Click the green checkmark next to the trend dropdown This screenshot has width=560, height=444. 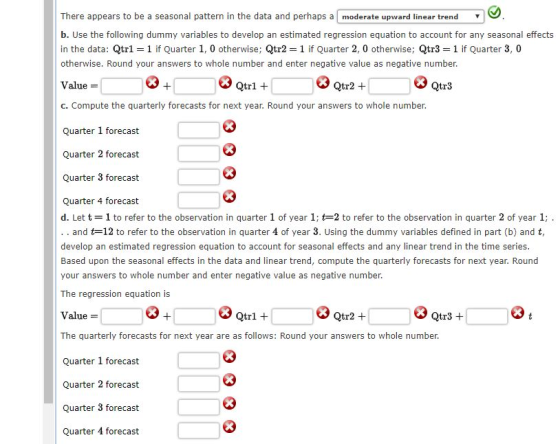click(x=494, y=13)
